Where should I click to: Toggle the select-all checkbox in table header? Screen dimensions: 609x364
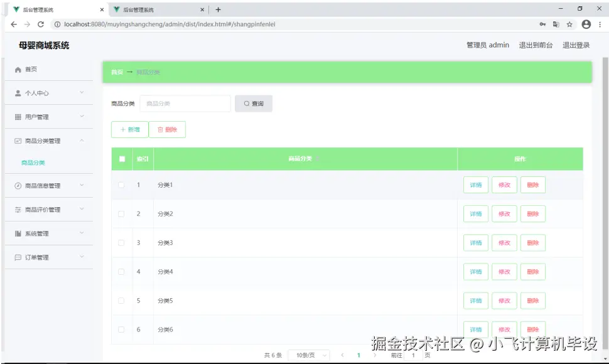coord(121,159)
